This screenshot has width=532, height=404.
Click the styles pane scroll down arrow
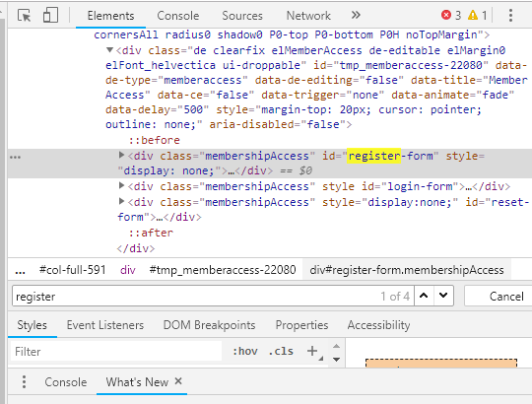pos(336,360)
